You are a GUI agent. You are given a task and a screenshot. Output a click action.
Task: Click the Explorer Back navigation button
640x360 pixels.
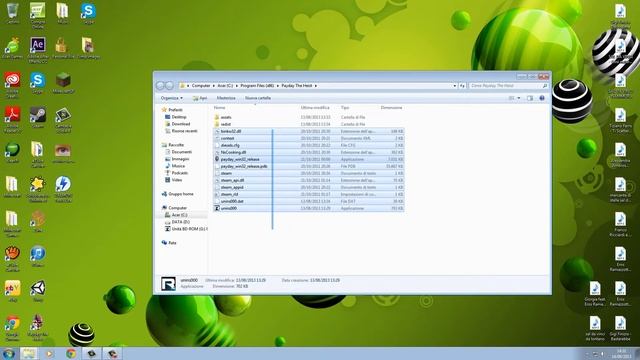coord(160,86)
